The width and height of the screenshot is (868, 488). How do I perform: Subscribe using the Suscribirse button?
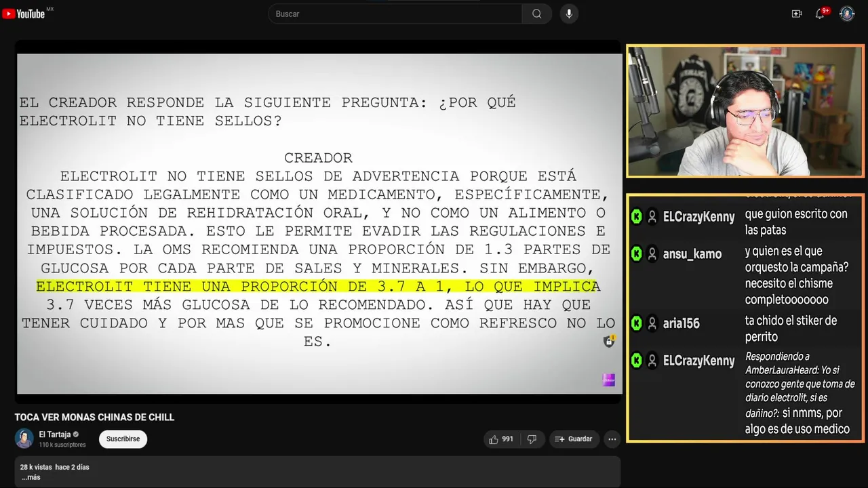pyautogui.click(x=123, y=439)
